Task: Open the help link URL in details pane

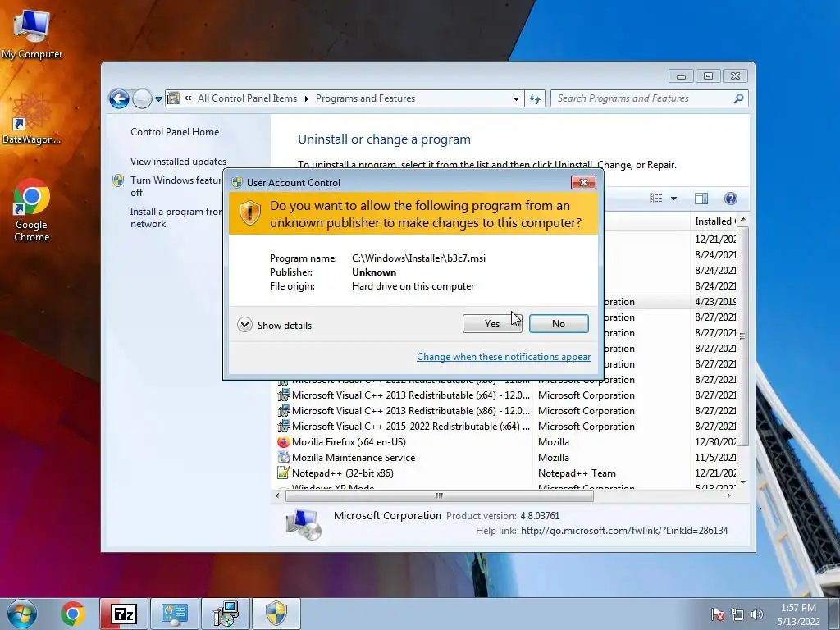Action: pos(624,531)
